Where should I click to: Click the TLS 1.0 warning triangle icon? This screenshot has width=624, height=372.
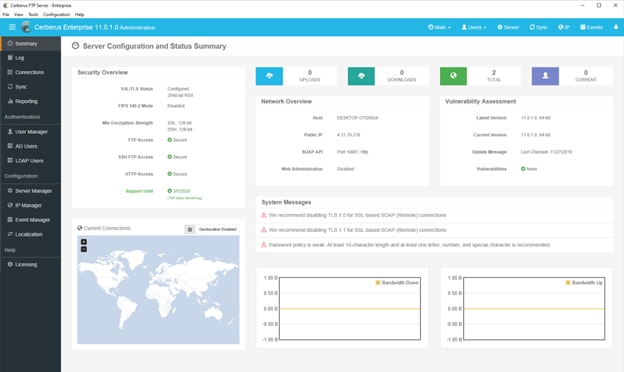click(x=263, y=215)
